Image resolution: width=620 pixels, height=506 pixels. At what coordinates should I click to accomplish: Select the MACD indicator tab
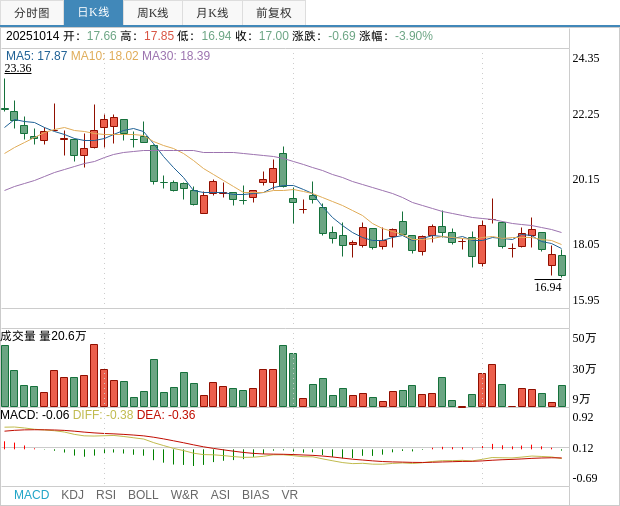[31, 495]
